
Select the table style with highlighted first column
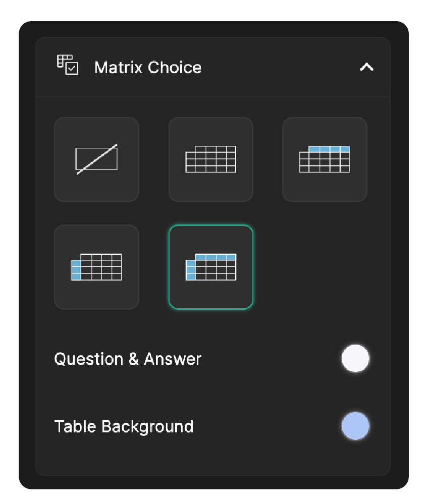96,267
